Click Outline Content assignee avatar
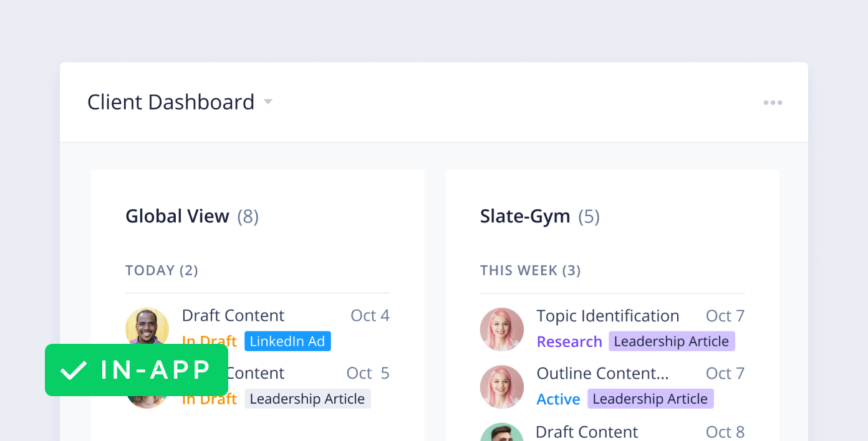Screen dimensions: 868x441 (x=502, y=387)
